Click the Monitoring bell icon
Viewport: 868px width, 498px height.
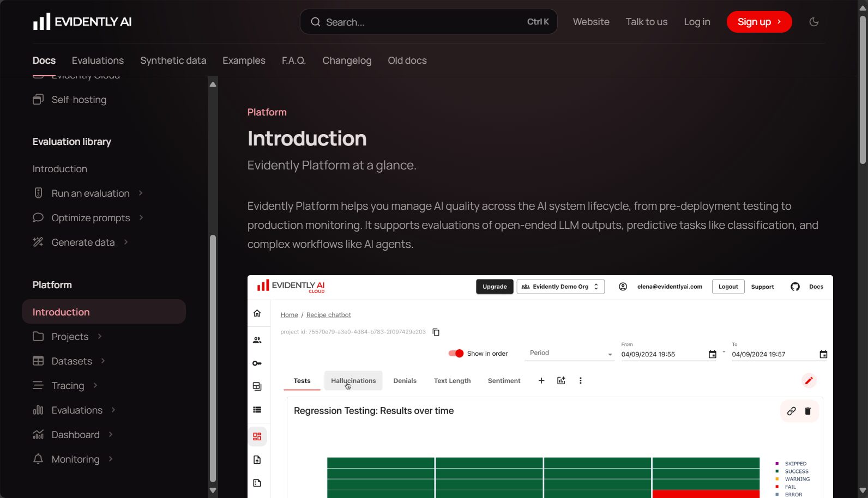click(x=38, y=459)
